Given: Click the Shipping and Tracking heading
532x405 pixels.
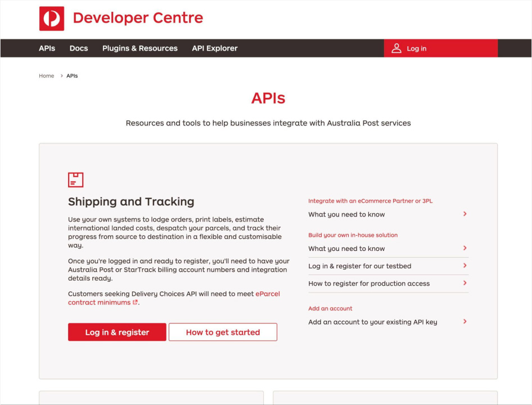Looking at the screenshot, I should tap(131, 201).
